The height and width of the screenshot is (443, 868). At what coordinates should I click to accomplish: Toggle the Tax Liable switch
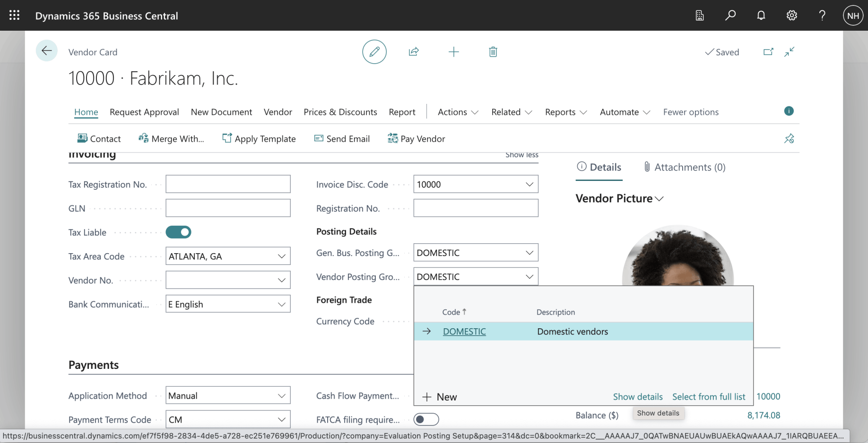[178, 232]
